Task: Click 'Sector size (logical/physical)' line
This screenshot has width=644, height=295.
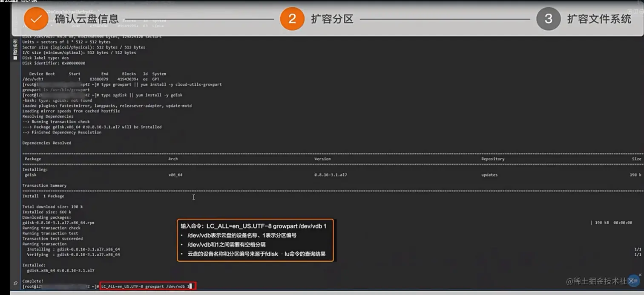Action: tap(83, 47)
